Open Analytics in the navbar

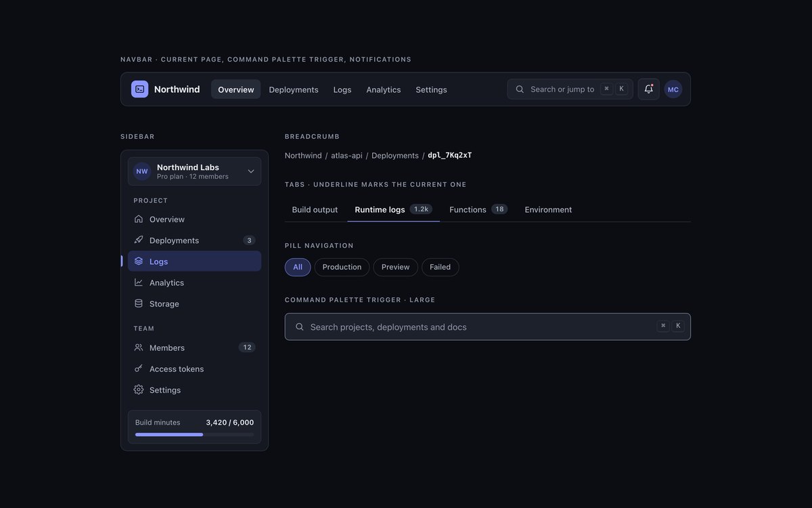[x=384, y=89]
